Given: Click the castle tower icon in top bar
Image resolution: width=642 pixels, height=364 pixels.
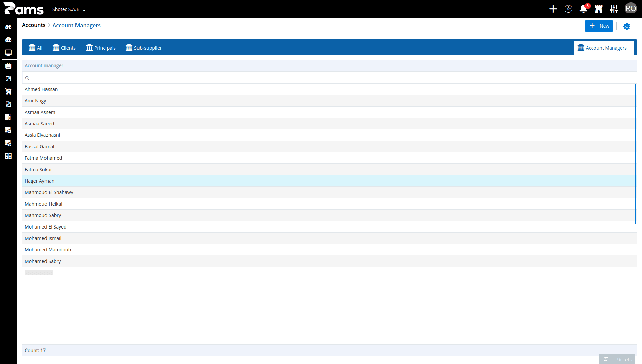Looking at the screenshot, I should (x=599, y=9).
